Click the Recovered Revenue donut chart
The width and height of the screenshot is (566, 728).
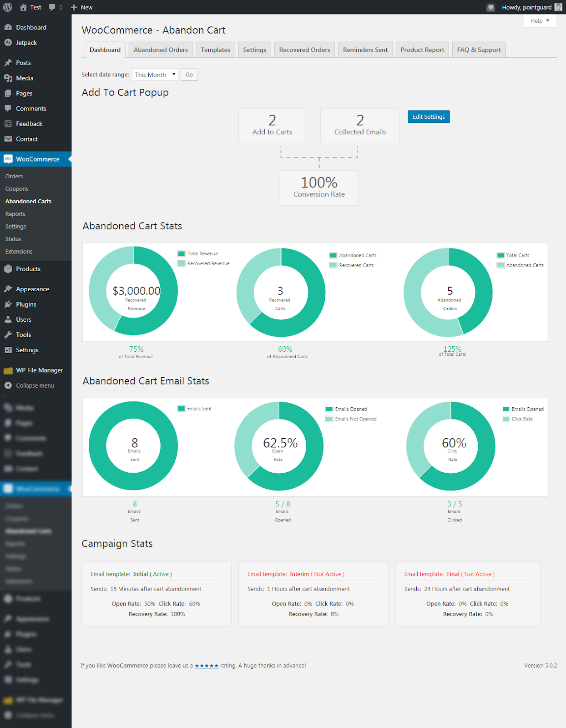click(x=133, y=291)
